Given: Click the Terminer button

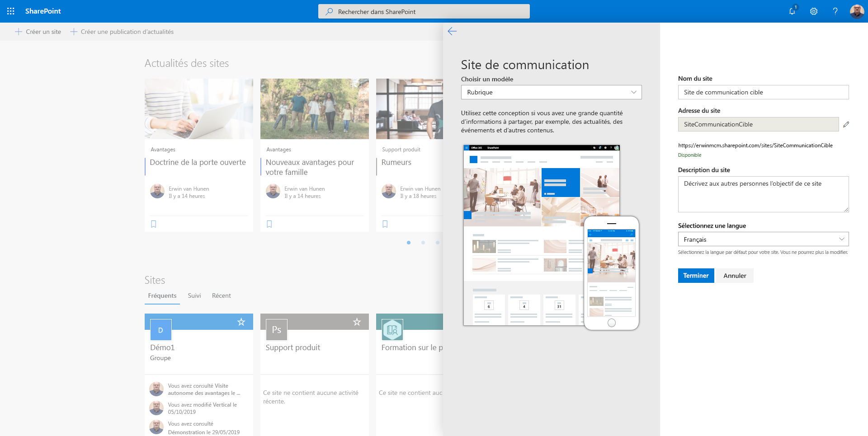Looking at the screenshot, I should pos(696,275).
